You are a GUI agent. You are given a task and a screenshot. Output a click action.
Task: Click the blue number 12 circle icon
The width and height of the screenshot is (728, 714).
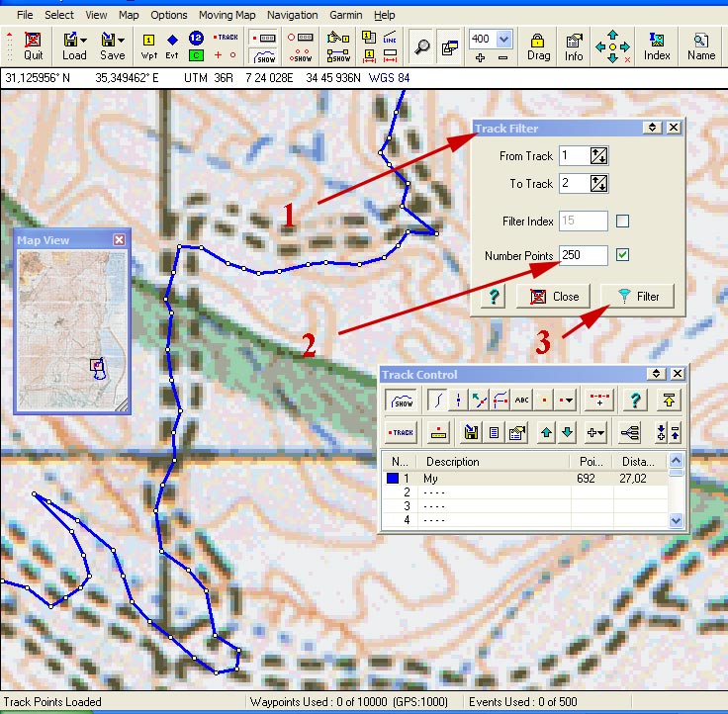point(196,38)
